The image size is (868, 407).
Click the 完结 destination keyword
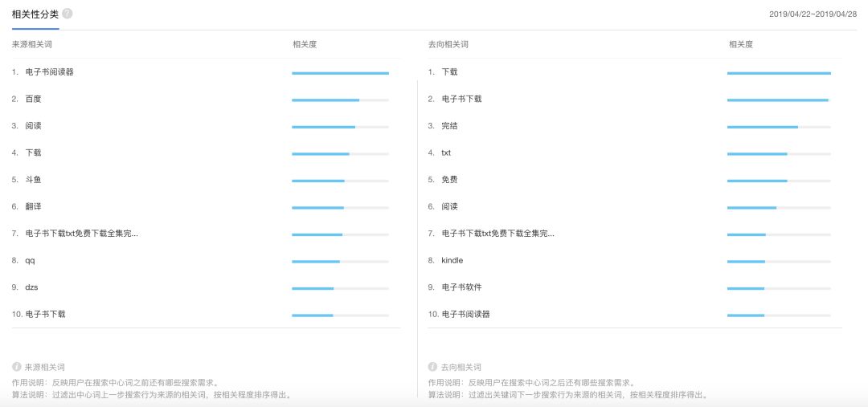[x=449, y=126]
